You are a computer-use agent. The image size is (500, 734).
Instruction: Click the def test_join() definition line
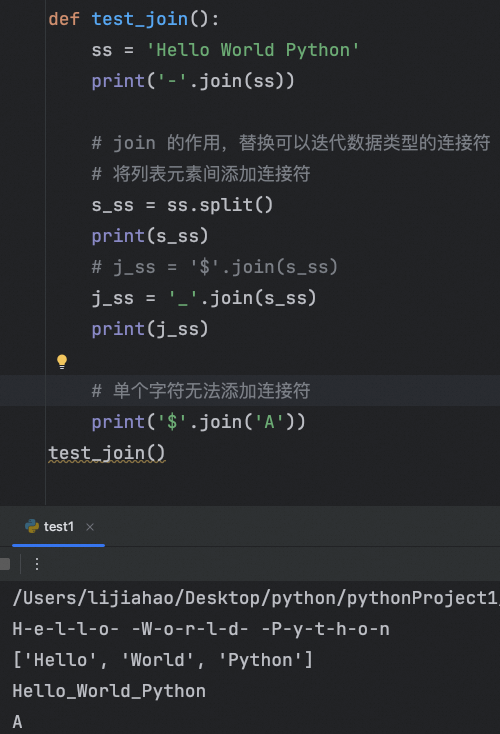point(133,19)
